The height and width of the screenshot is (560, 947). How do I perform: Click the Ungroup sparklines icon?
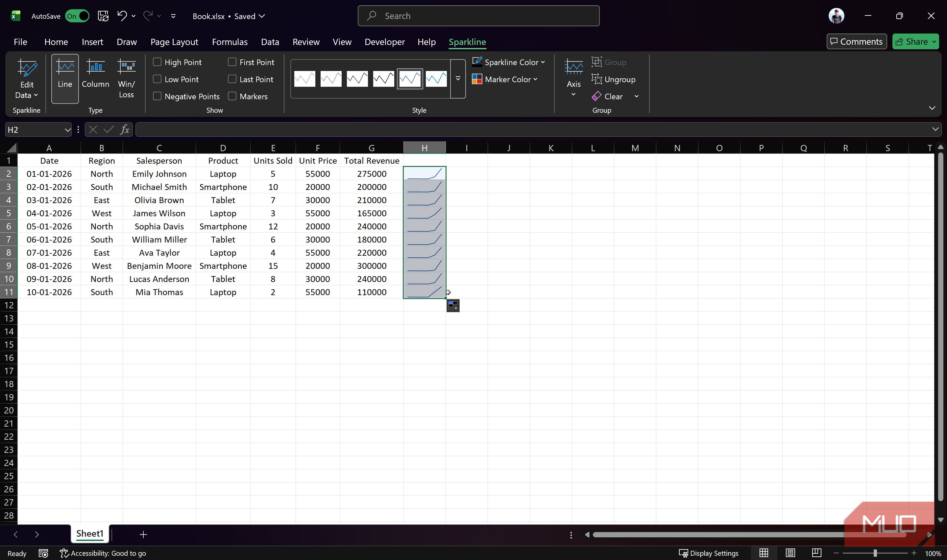tap(596, 79)
